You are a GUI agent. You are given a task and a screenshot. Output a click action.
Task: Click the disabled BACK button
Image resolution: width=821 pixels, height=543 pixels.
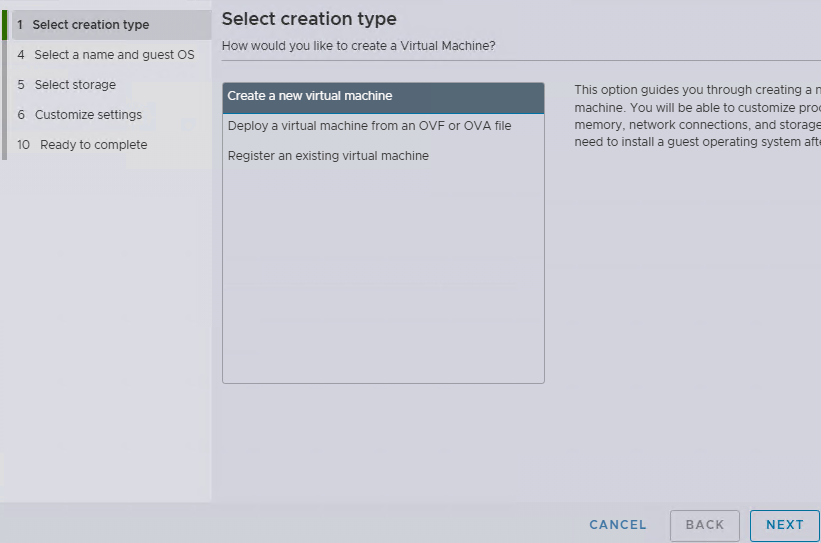[704, 525]
